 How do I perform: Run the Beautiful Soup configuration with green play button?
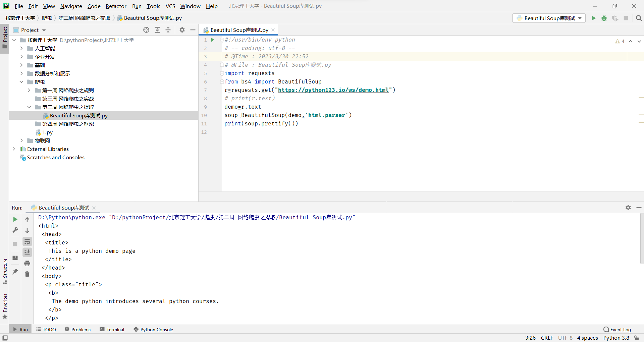tap(593, 18)
